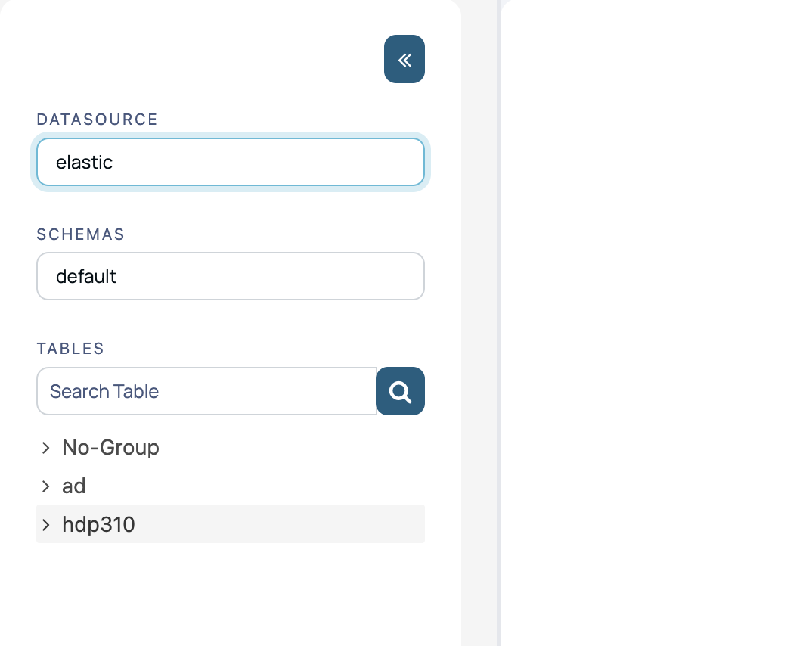812x646 pixels.
Task: Click the vertical divider between panels
Action: point(499,323)
